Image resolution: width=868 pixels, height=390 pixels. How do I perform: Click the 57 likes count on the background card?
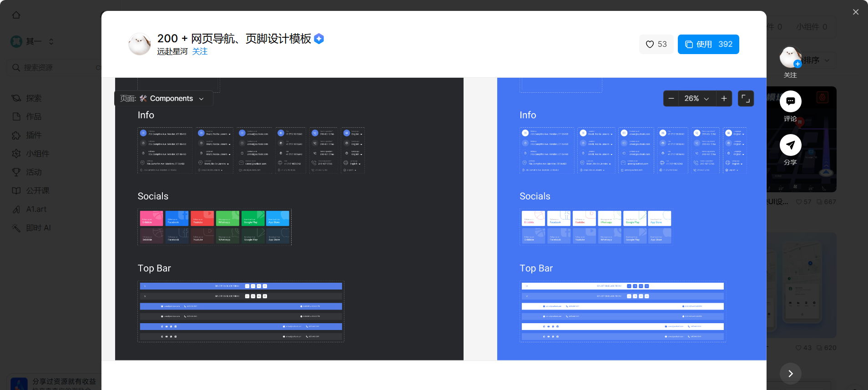point(803,202)
